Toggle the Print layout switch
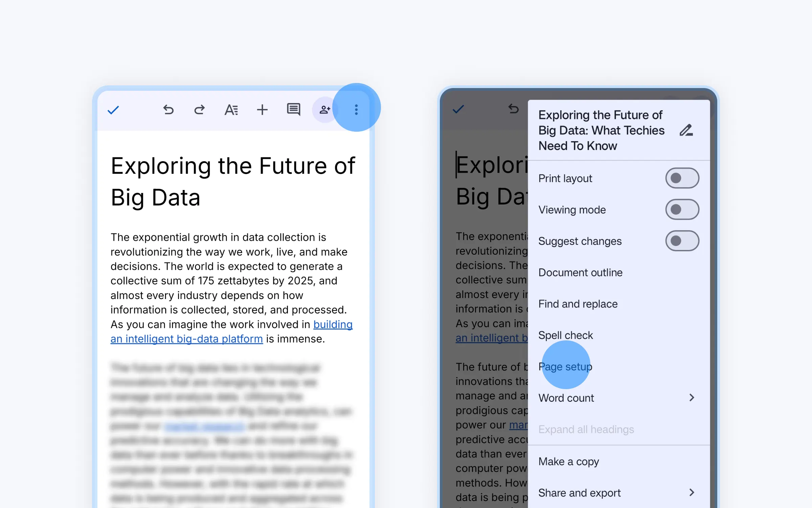The width and height of the screenshot is (812, 508). point(682,178)
